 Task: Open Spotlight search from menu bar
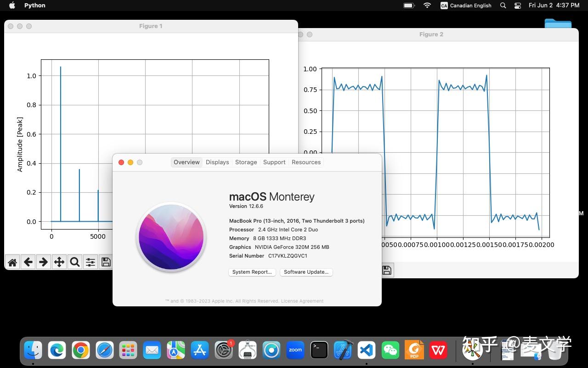tap(503, 6)
